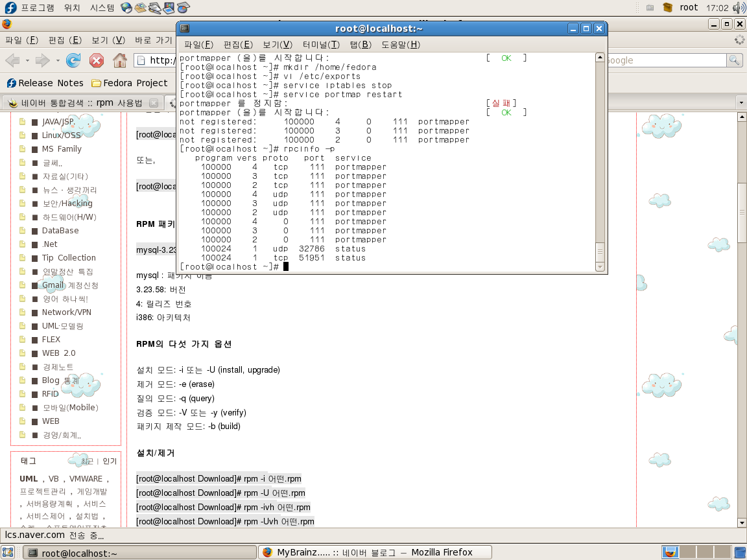The image size is (747, 560).
Task: Close the rpm 사용법 browser tab
Action: 154,103
